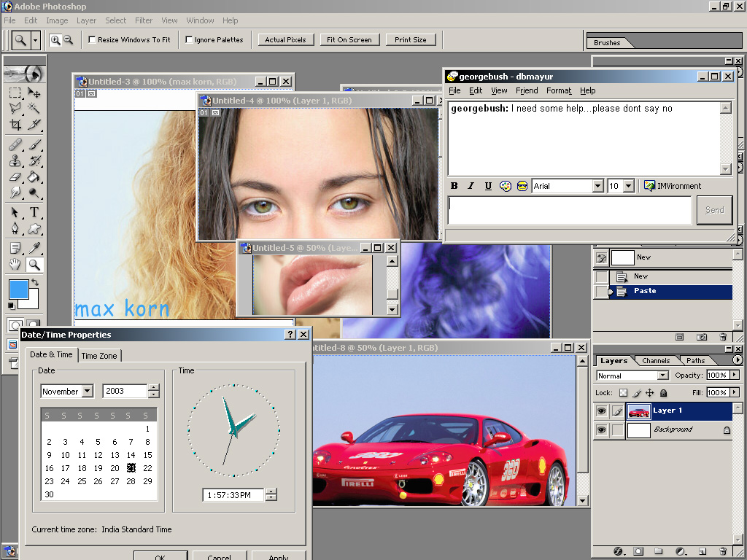The width and height of the screenshot is (747, 560).
Task: Click the Add Layer Style icon
Action: 618,551
